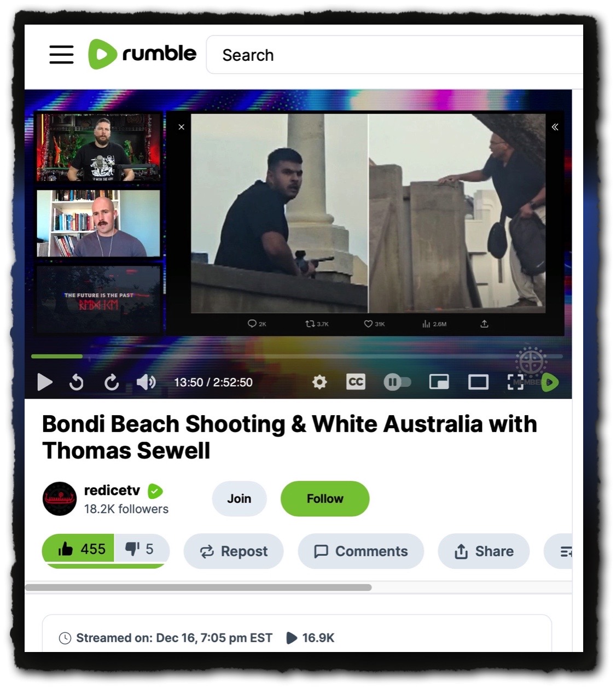Rewind the video using the back arrow

(77, 382)
